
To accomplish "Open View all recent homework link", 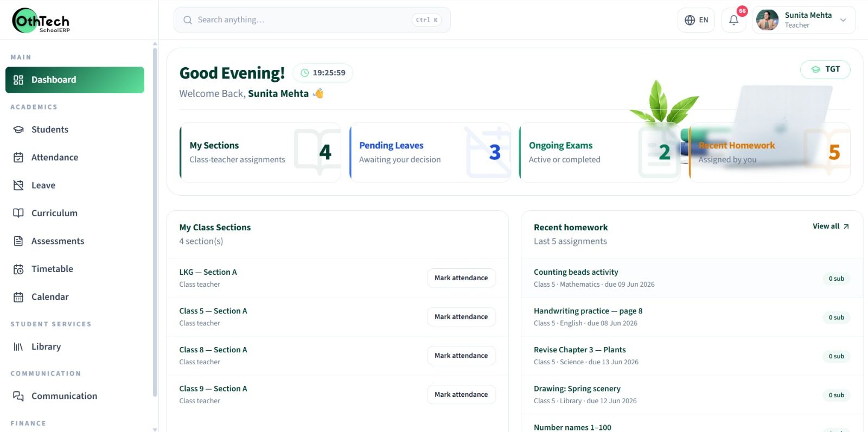I will [x=831, y=227].
